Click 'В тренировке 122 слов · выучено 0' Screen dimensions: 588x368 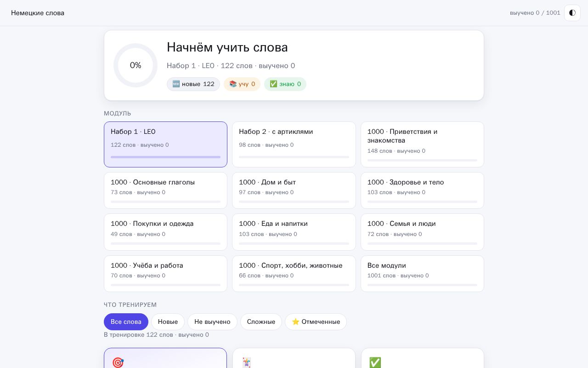[x=156, y=335]
